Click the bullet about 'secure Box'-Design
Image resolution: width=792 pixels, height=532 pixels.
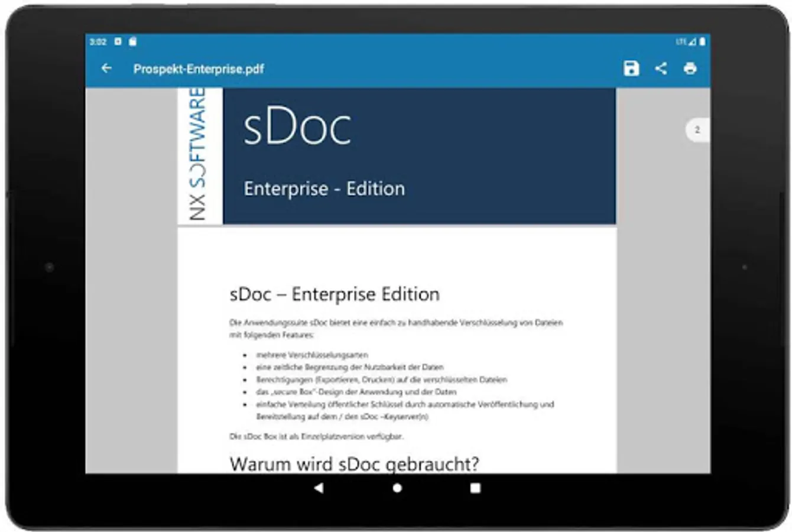click(356, 392)
